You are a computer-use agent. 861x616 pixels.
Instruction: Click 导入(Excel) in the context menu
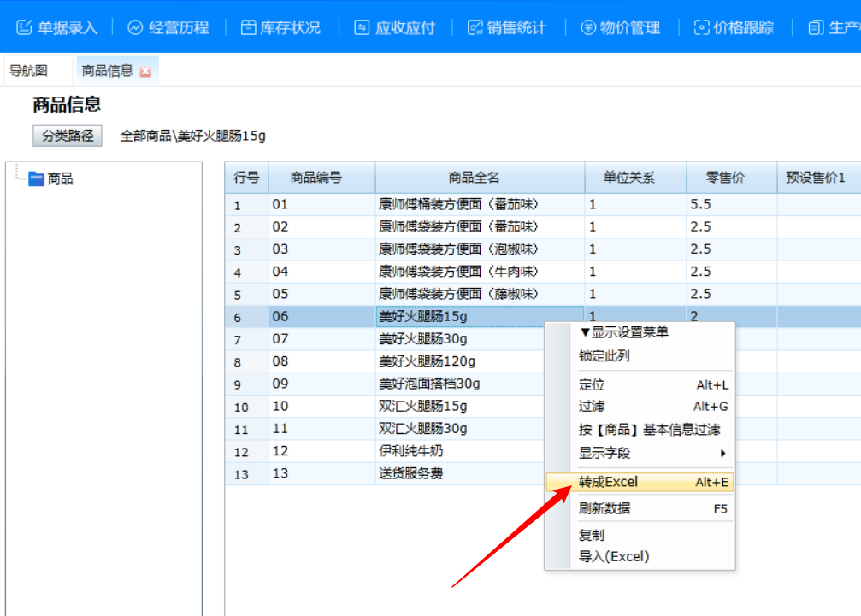click(x=614, y=556)
